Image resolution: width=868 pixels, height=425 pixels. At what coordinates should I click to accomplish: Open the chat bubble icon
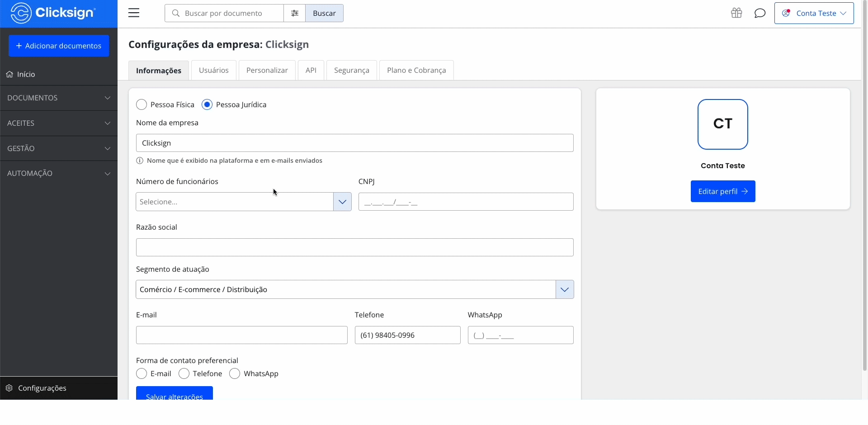(x=760, y=13)
